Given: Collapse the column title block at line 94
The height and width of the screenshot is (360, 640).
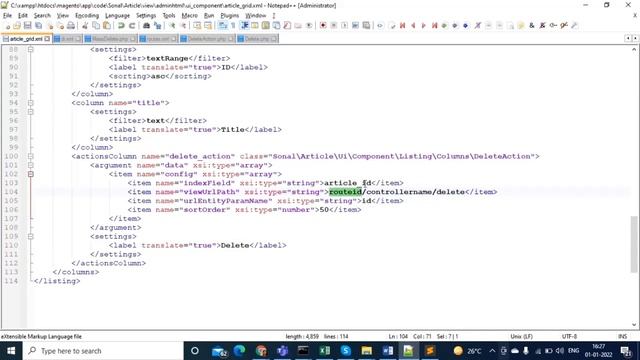Looking at the screenshot, I should tap(31, 103).
